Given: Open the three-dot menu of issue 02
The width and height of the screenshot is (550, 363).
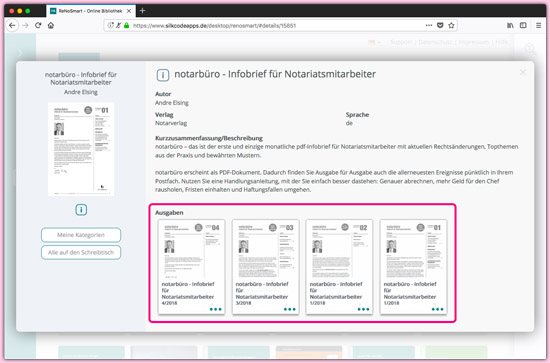Looking at the screenshot, I should pos(363,309).
